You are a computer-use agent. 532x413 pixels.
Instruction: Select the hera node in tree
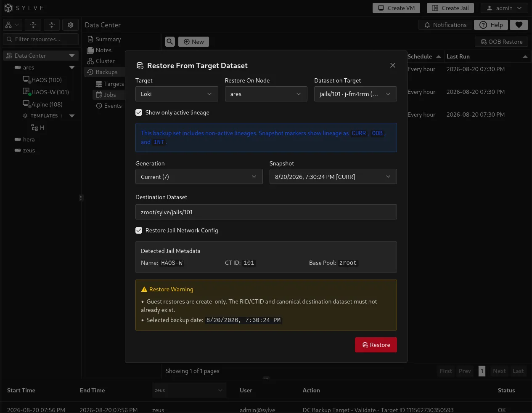[29, 139]
